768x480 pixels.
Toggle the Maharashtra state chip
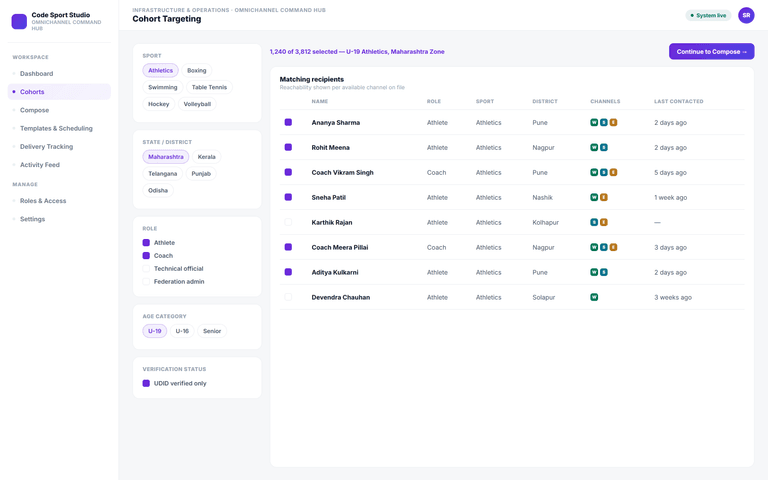pyautogui.click(x=166, y=157)
